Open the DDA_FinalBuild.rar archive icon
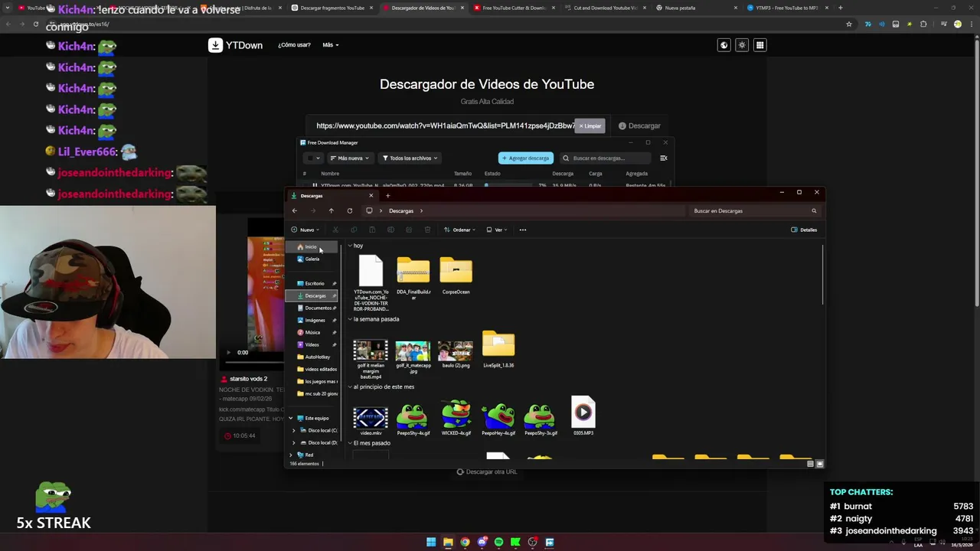Image resolution: width=980 pixels, height=551 pixels. pyautogui.click(x=413, y=271)
